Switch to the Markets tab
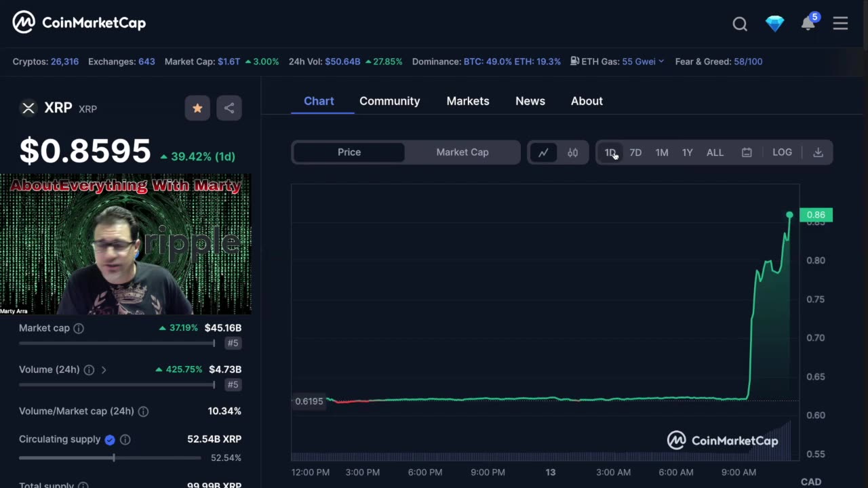This screenshot has width=868, height=488. 468,101
